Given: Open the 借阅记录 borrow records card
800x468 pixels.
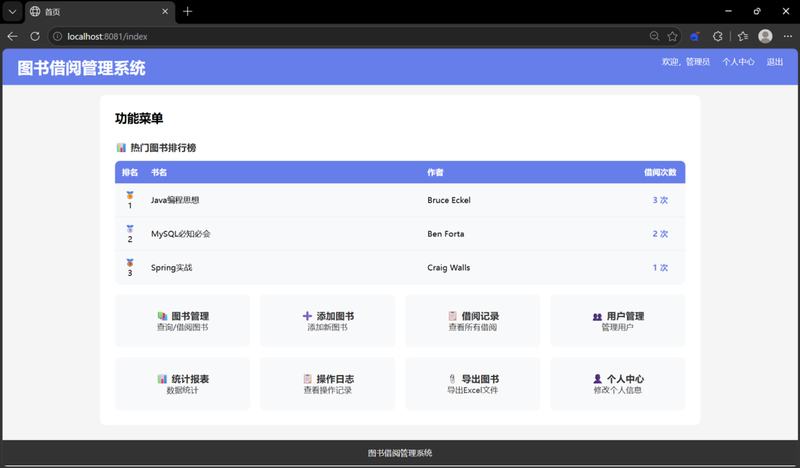Looking at the screenshot, I should click(x=472, y=321).
